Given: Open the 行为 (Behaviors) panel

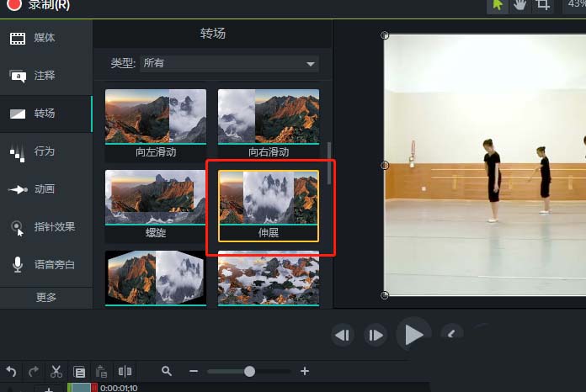Looking at the screenshot, I should [x=46, y=151].
